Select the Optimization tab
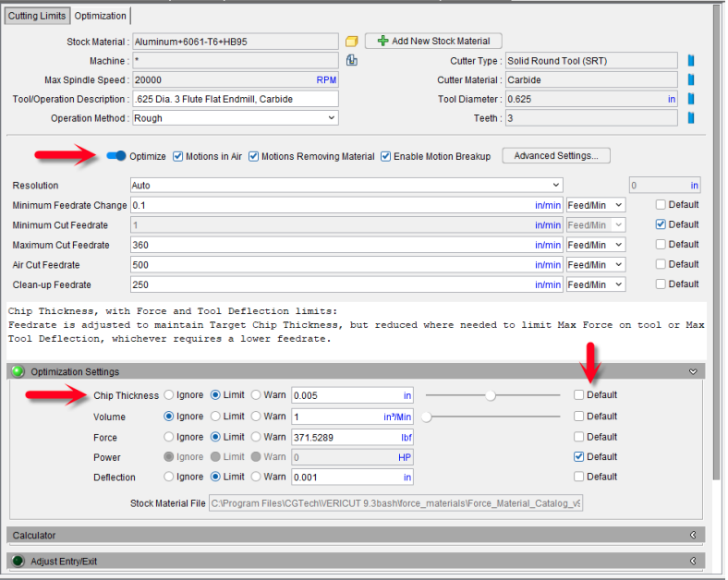The height and width of the screenshot is (580, 728). (101, 16)
